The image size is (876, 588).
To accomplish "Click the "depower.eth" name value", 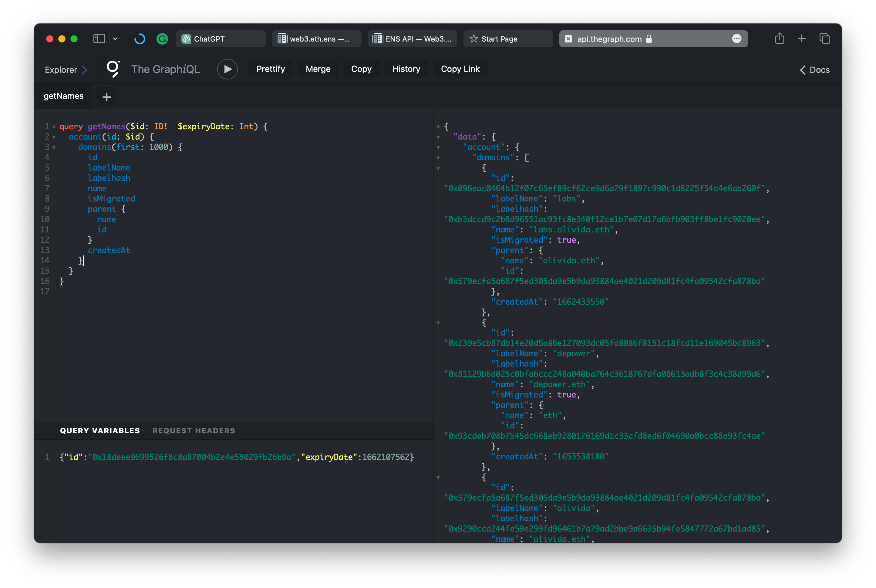I will (x=559, y=384).
